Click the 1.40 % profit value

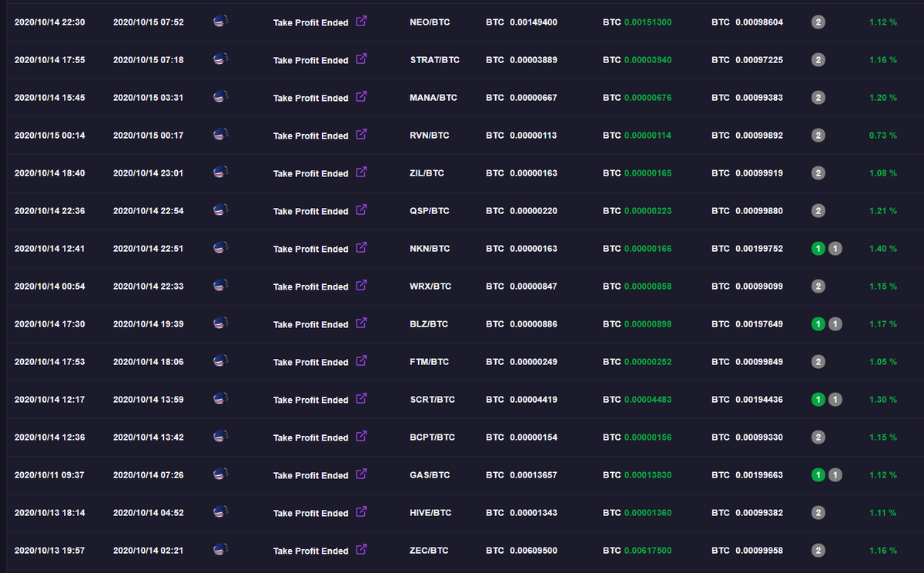[883, 249]
